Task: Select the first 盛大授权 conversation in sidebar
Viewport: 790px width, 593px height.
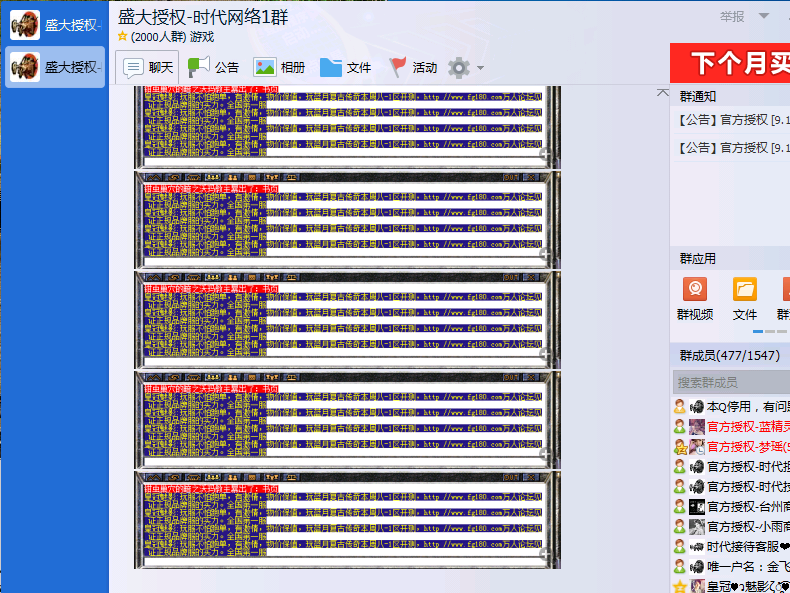Action: pyautogui.click(x=55, y=24)
